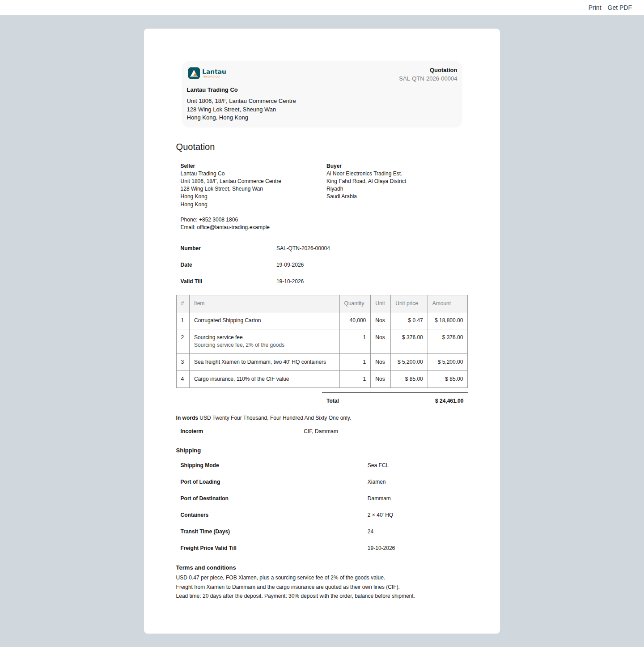Click the Print link
The height and width of the screenshot is (647, 644).
[595, 8]
